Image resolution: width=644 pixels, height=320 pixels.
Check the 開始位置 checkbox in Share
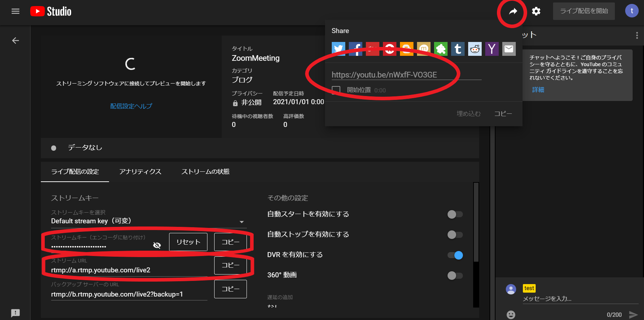336,90
